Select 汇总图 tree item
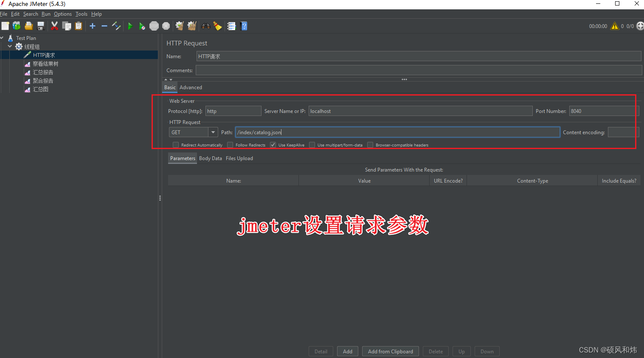 click(40, 89)
